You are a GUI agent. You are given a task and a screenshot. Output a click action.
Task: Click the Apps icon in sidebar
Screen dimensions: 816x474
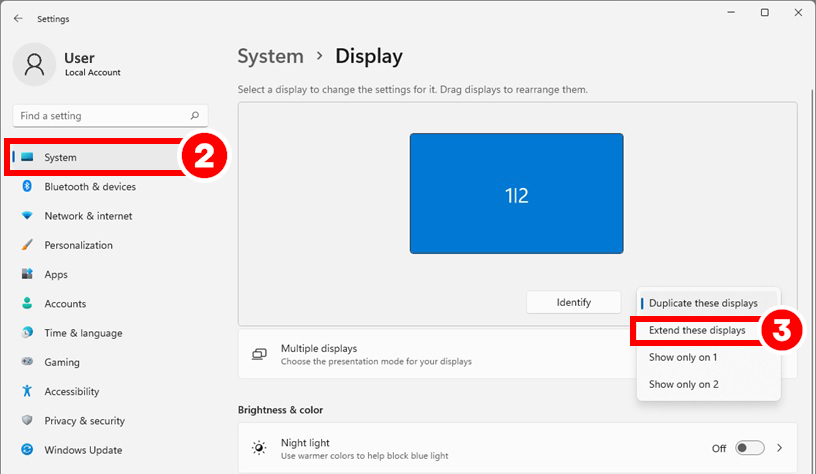tap(27, 274)
